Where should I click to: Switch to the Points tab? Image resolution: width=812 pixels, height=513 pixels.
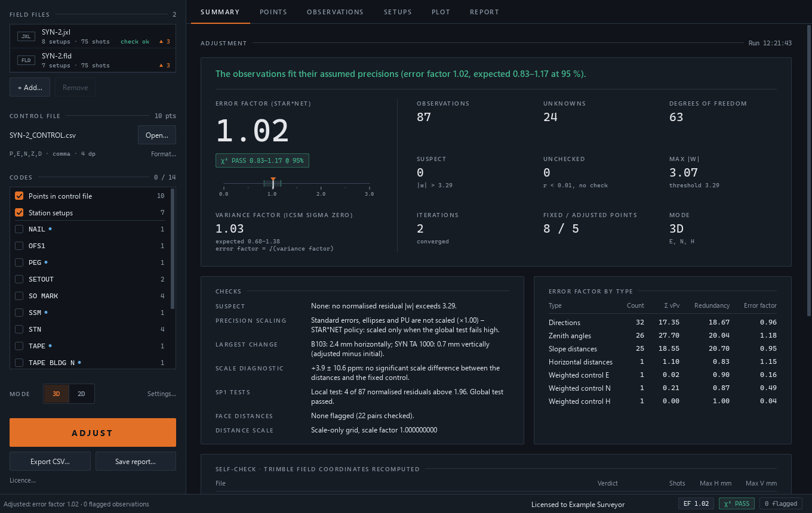pos(273,12)
